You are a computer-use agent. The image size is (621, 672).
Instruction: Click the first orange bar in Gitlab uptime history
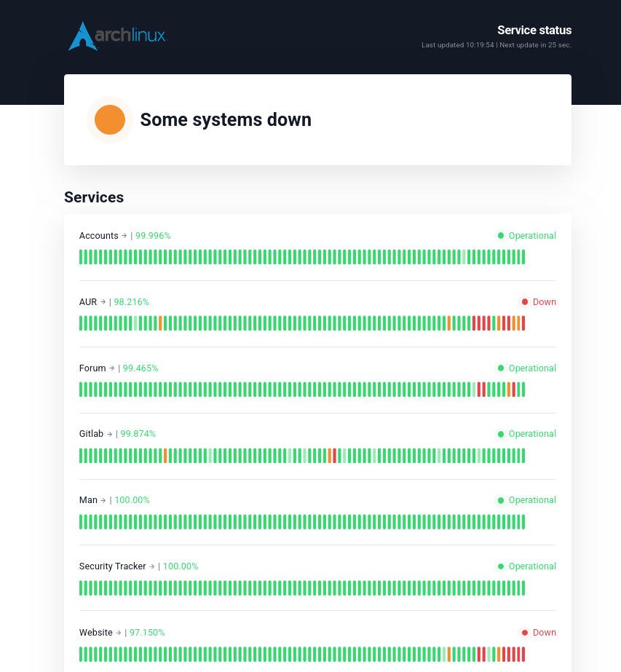(165, 456)
